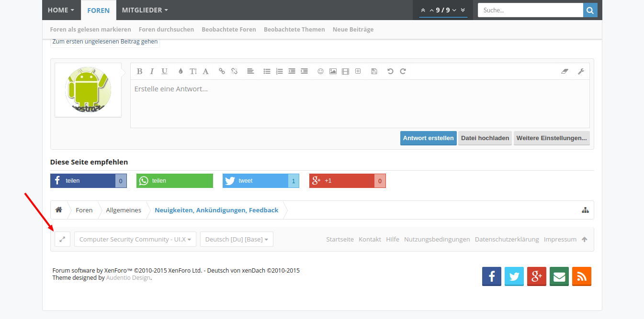
Task: Open Neue Beiträge in the subnavigation
Action: [x=353, y=29]
